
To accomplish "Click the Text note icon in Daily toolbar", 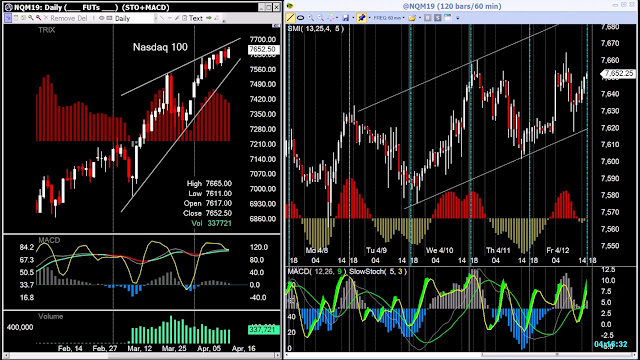I will (x=184, y=18).
